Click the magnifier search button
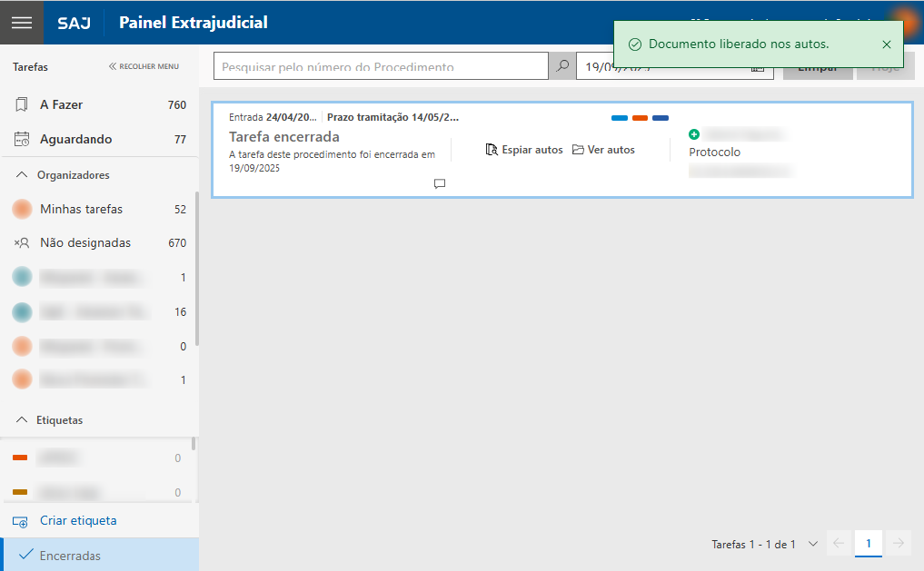The image size is (924, 571). click(x=562, y=66)
